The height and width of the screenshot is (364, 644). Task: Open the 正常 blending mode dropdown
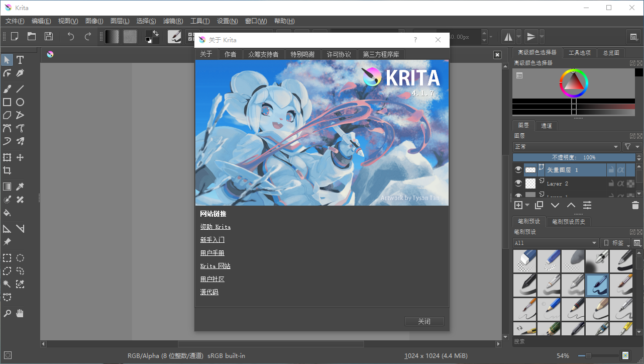[567, 147]
